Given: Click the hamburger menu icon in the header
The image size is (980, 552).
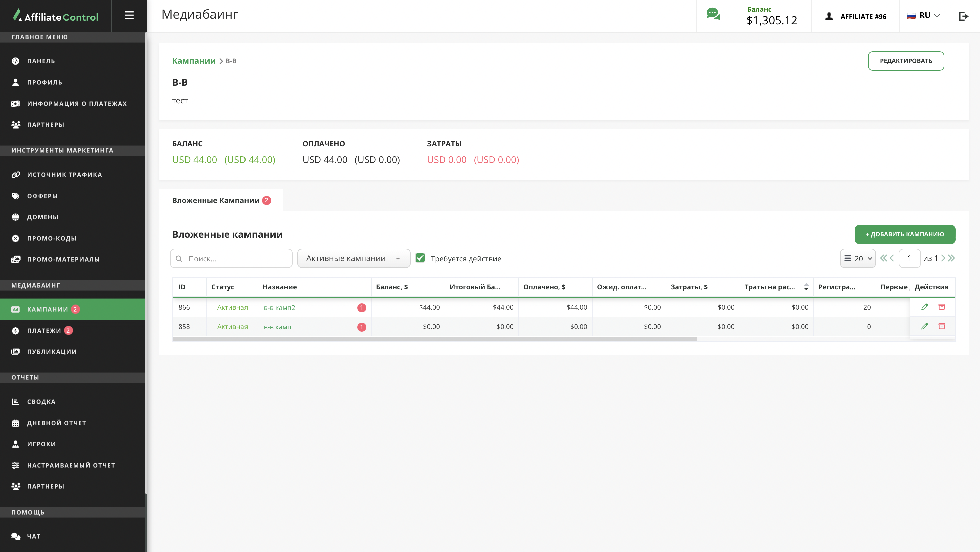Looking at the screenshot, I should tap(129, 16).
